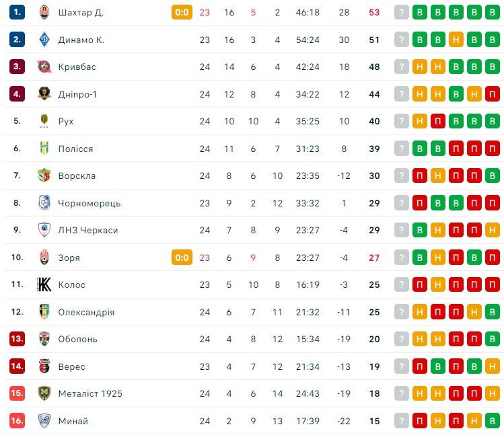
Task: Open the ЛНЗ Черкаси team page
Action: [x=87, y=230]
